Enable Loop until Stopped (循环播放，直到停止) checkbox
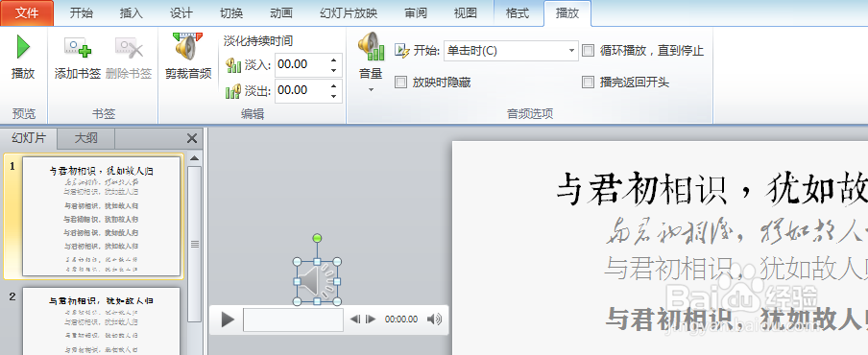The width and height of the screenshot is (868, 355). [x=588, y=51]
